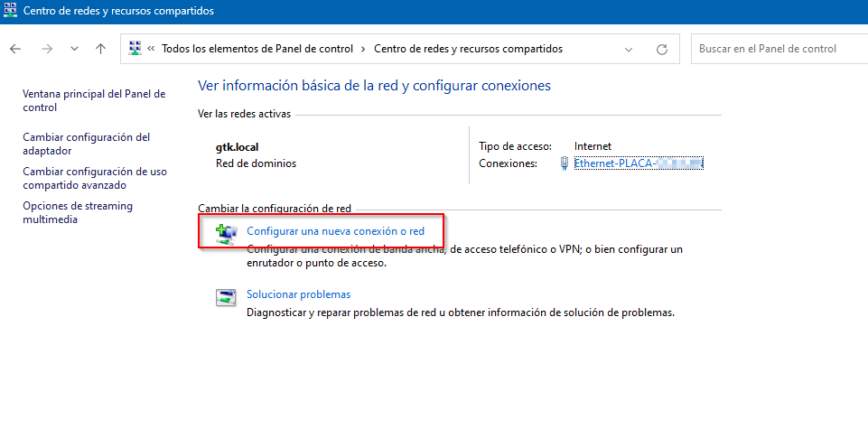868x429 pixels.
Task: Open 'Opciones de streaming multimedia'
Action: pyautogui.click(x=78, y=212)
